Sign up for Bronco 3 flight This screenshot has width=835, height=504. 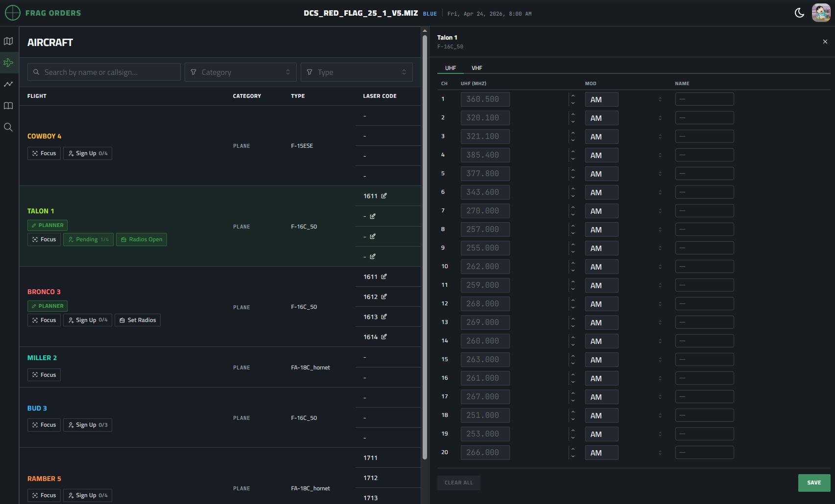tap(88, 320)
